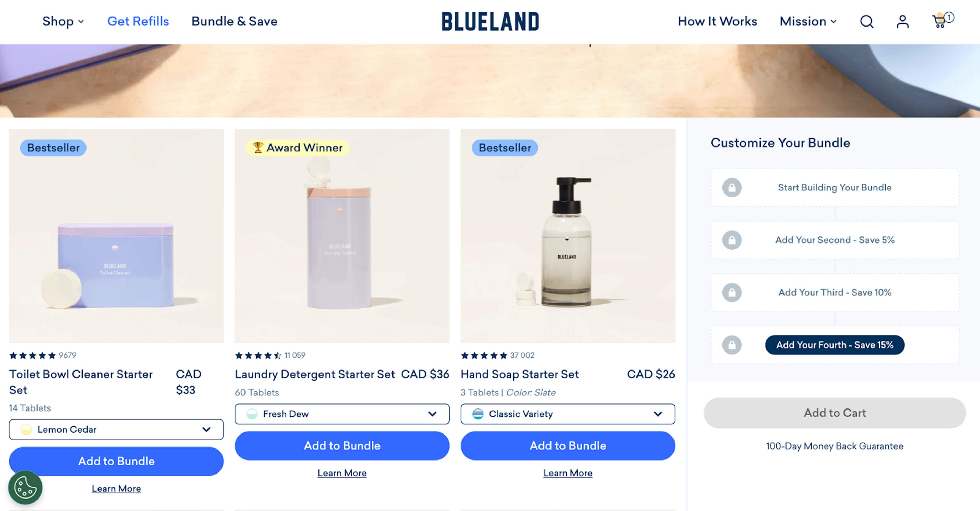The width and height of the screenshot is (980, 511).
Task: Expand the Classic Variety dropdown
Action: coord(567,414)
